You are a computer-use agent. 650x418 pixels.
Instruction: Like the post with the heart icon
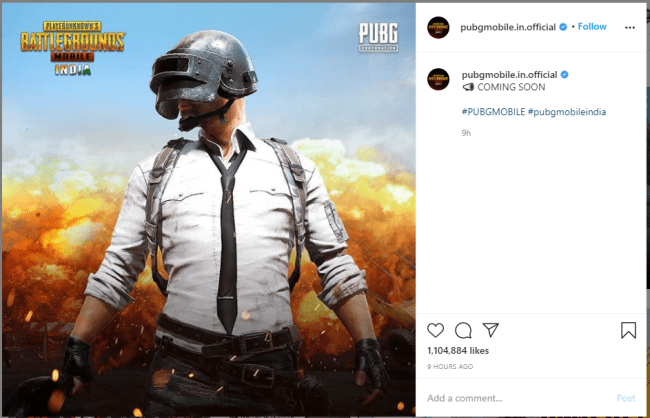click(435, 331)
